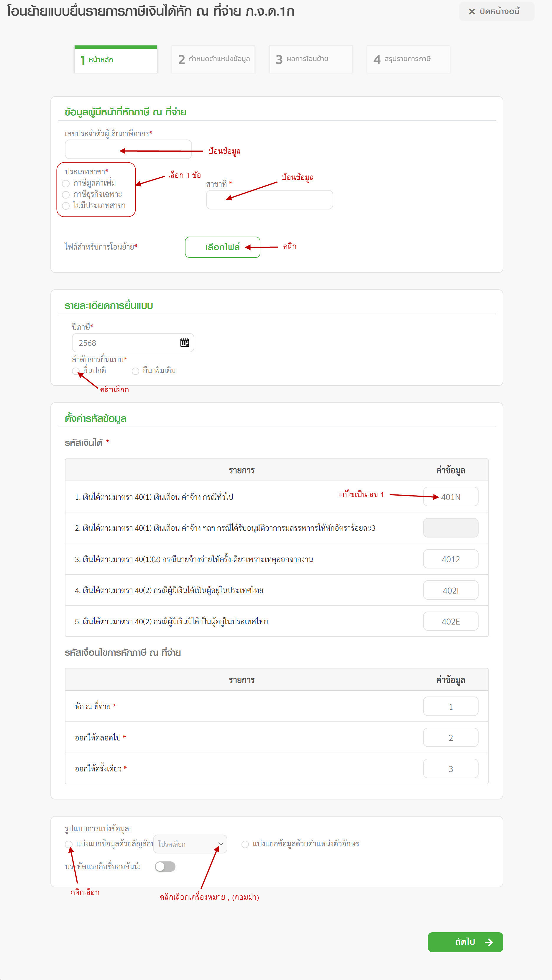Select ยื่นเพิ่มเติม filing order radio
This screenshot has height=980, width=552.
(x=135, y=371)
